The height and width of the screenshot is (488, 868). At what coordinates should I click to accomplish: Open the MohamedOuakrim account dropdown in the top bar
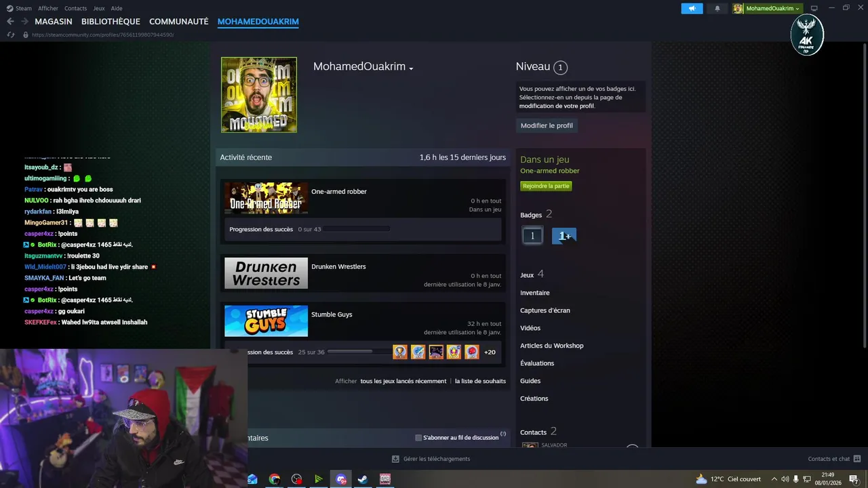tap(772, 8)
